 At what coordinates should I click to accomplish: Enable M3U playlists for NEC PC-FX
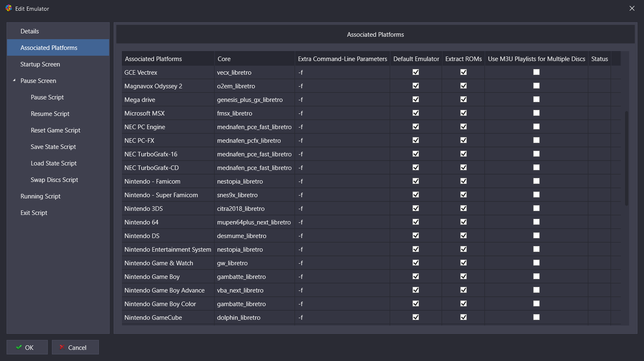coord(536,140)
